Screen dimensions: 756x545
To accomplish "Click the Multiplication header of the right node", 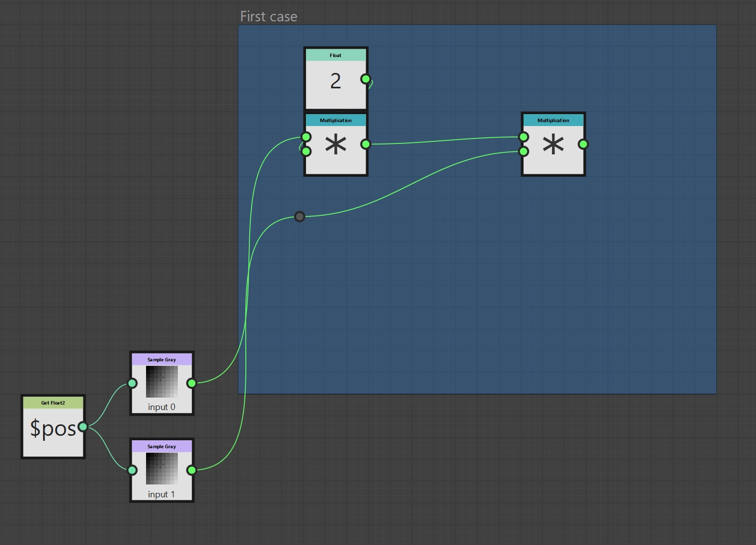I will [x=553, y=121].
